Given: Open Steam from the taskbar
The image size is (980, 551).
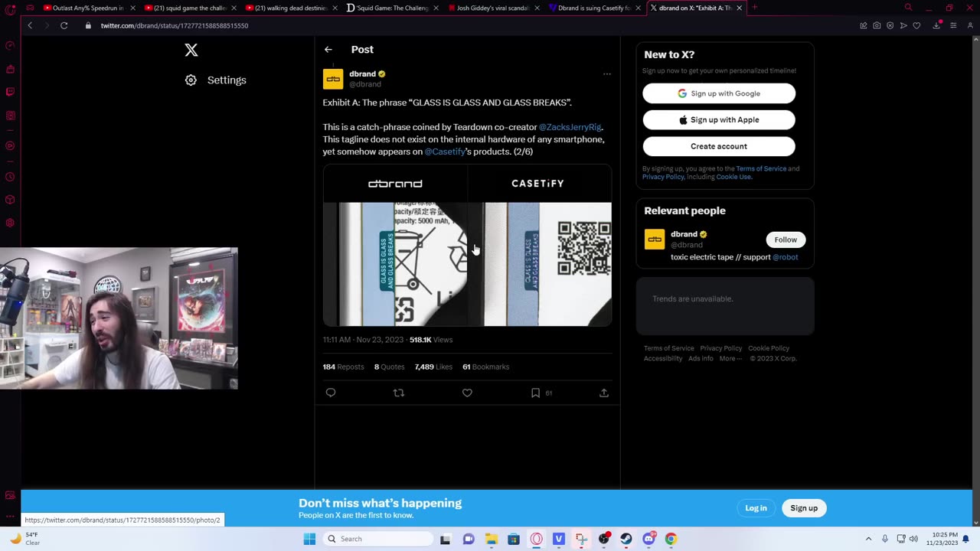Looking at the screenshot, I should pos(626,539).
